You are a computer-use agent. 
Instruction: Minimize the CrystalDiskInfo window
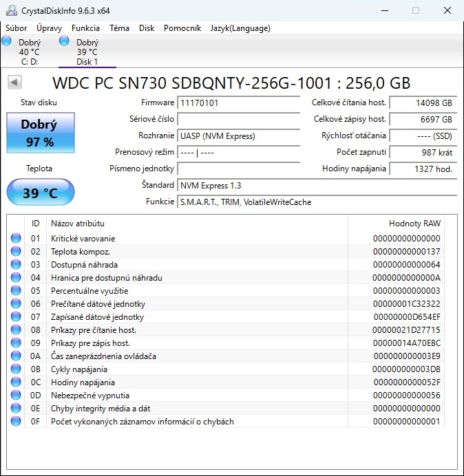pyautogui.click(x=385, y=10)
